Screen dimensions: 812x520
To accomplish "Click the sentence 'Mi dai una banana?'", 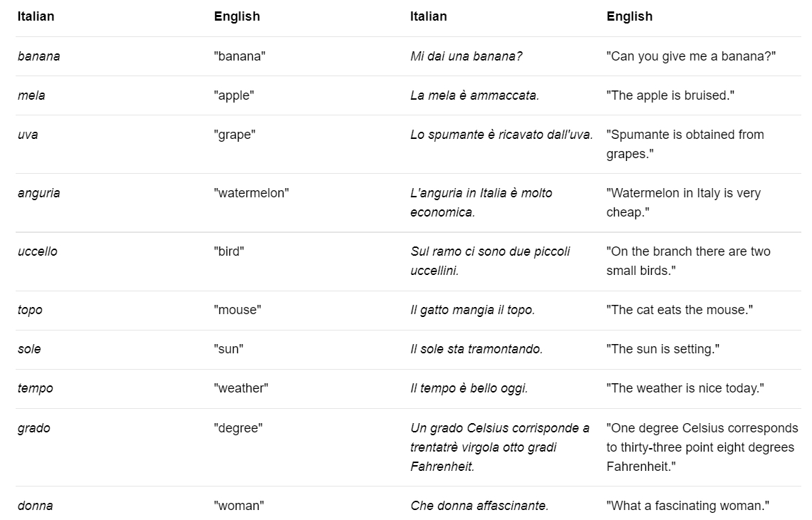I will [x=466, y=56].
